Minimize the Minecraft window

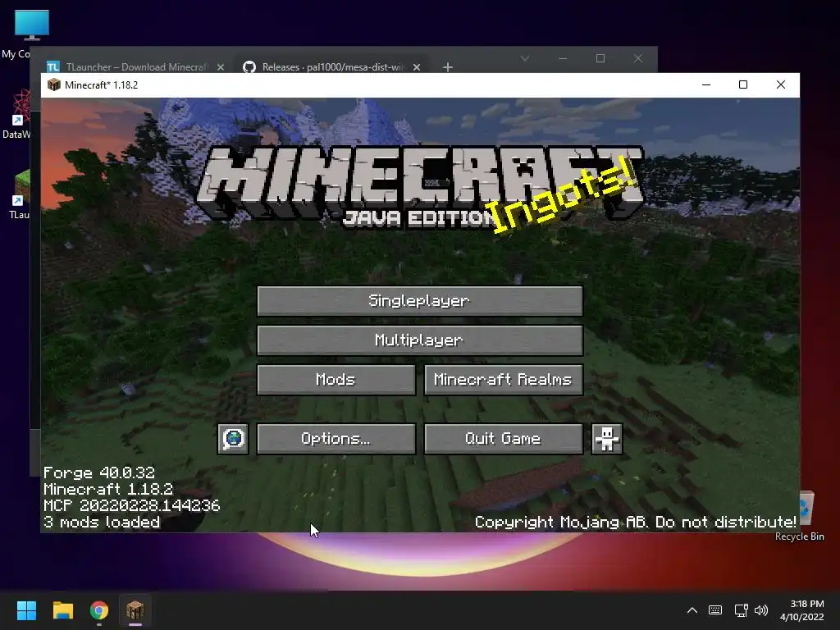[706, 84]
